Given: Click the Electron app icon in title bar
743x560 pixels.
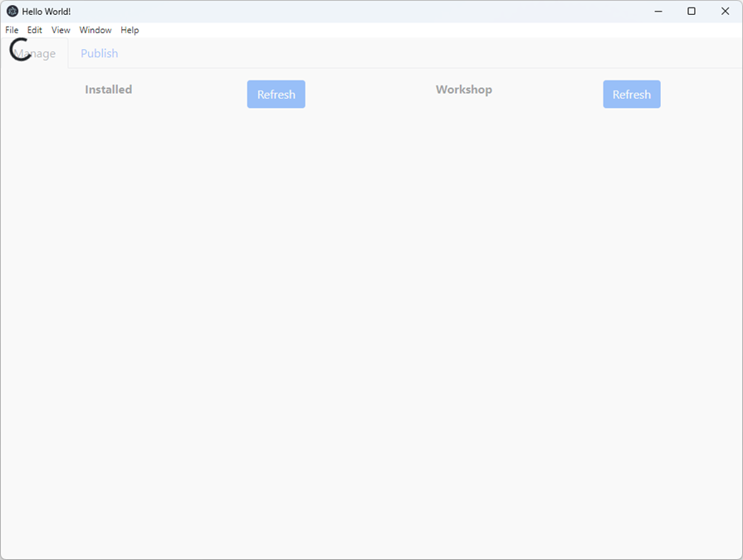Looking at the screenshot, I should point(12,12).
